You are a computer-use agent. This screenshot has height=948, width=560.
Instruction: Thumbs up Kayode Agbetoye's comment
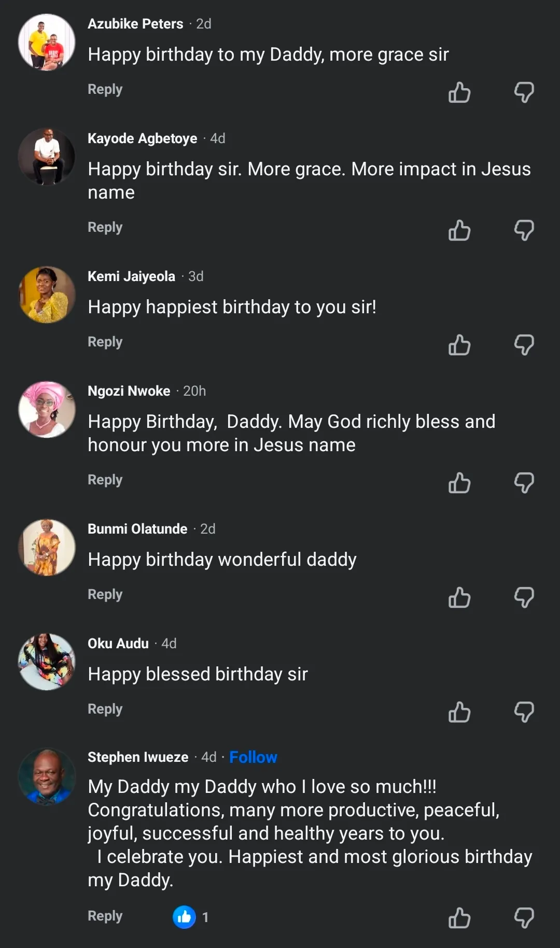click(459, 230)
